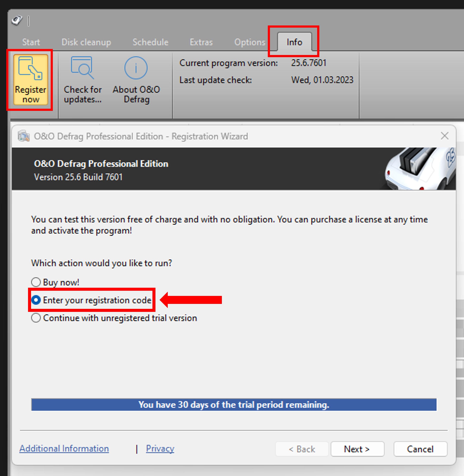Open the Privacy link
Screen dimensions: 464x476
tap(160, 448)
